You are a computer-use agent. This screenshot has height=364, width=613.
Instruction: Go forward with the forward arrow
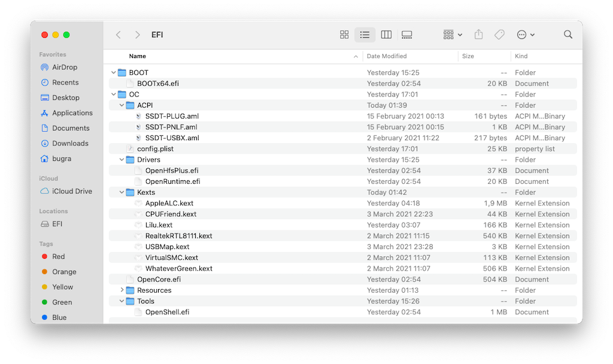[137, 35]
